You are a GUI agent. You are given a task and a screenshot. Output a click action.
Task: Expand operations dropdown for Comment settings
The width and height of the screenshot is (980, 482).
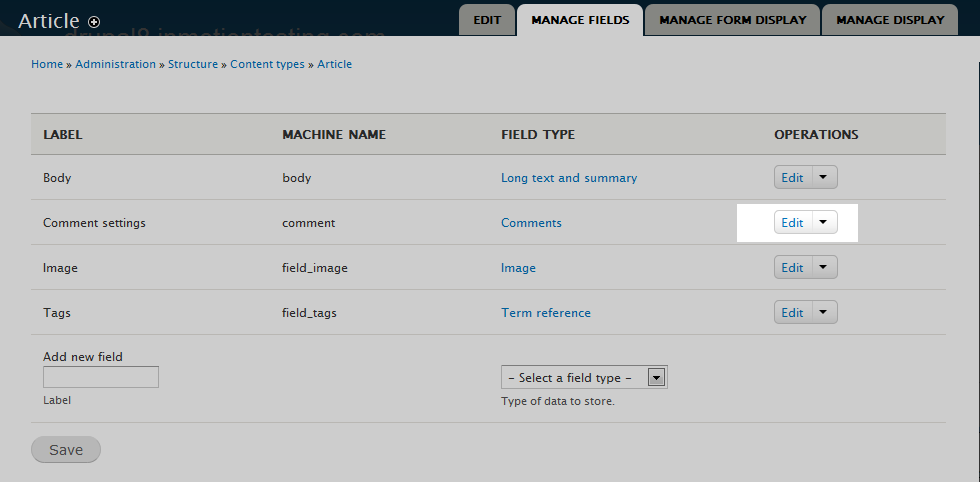tap(823, 223)
